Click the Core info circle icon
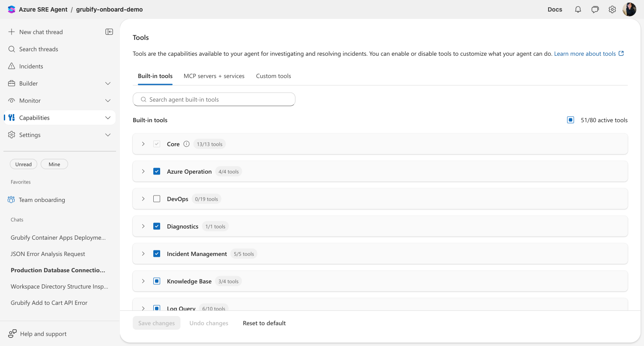This screenshot has height=346, width=644. point(186,144)
